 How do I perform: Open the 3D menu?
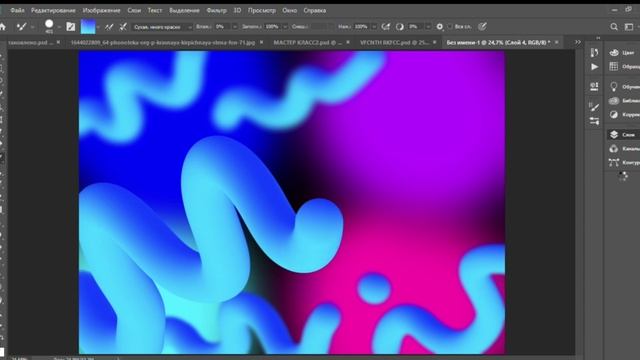237,10
